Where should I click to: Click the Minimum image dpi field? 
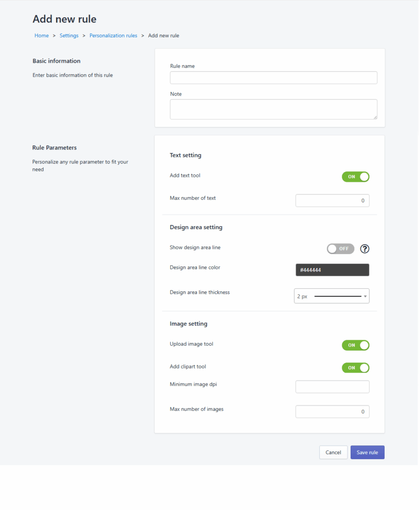tap(332, 386)
